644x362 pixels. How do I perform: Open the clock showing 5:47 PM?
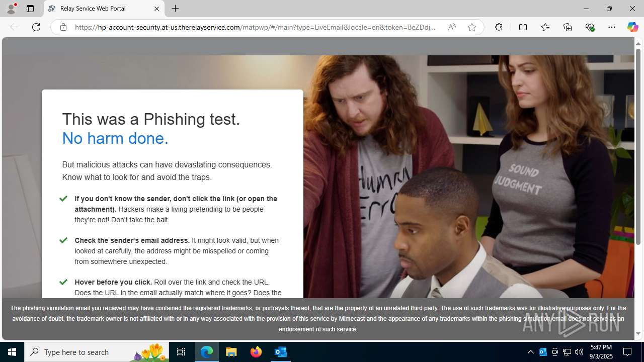point(601,352)
